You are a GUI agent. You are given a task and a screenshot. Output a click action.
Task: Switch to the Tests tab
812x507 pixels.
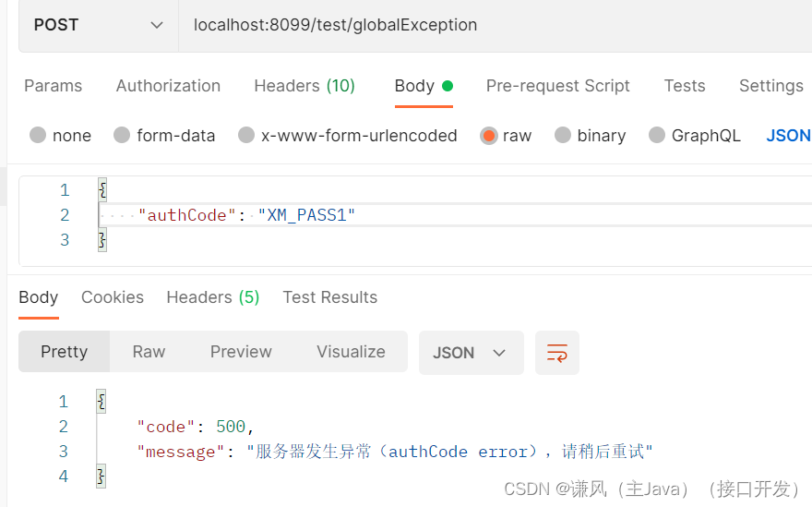coord(685,86)
